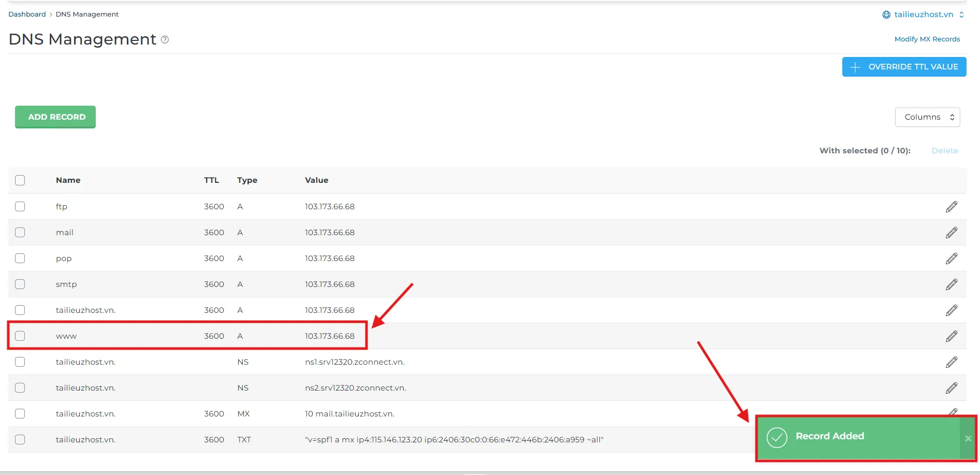Edit the www A record pencil icon
Image resolution: width=980 pixels, height=475 pixels.
tap(951, 336)
